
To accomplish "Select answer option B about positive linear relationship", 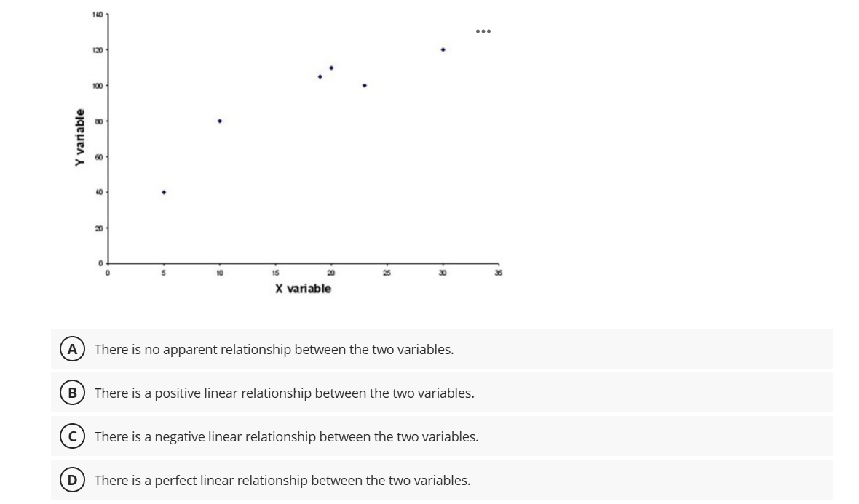I will pos(285,393).
